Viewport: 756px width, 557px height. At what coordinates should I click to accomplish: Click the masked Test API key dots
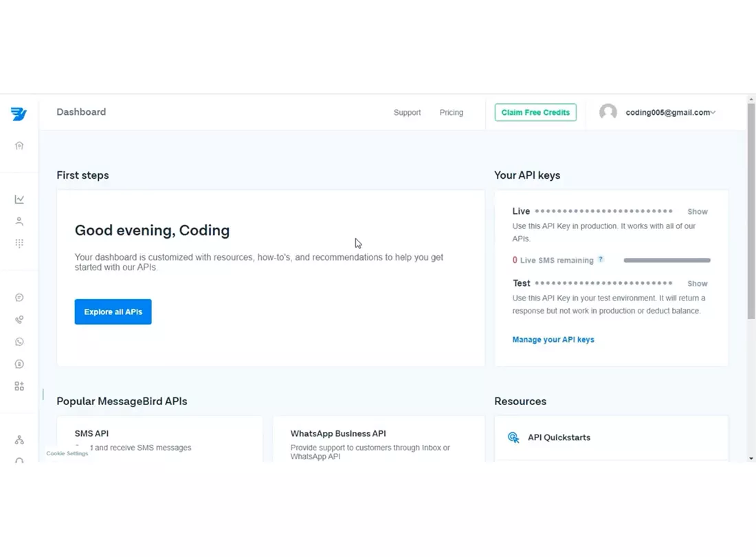coord(603,283)
